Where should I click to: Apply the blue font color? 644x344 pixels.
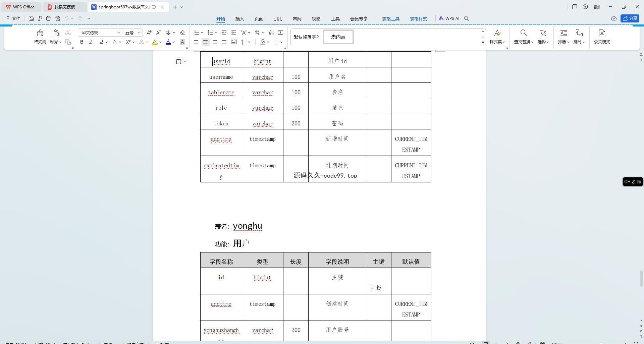(168, 42)
